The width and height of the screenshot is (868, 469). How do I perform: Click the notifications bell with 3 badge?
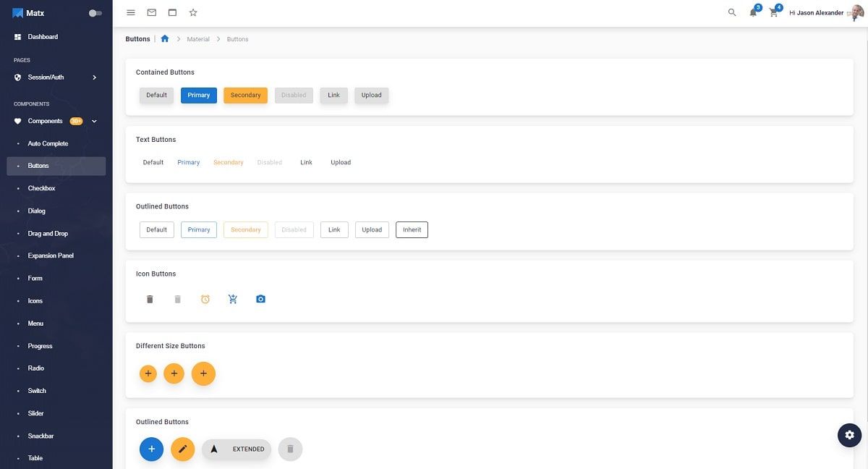[x=752, y=12]
